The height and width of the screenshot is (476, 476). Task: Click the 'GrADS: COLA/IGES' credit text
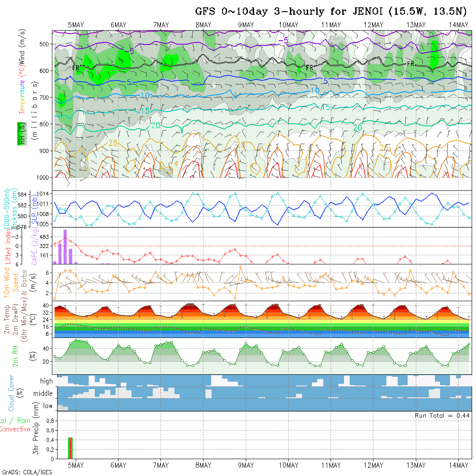point(27,473)
